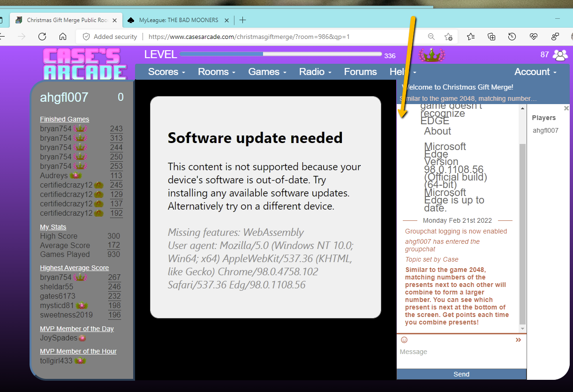The height and width of the screenshot is (392, 573).
Task: Click the badge beside mysticd81
Action: pyautogui.click(x=82, y=305)
